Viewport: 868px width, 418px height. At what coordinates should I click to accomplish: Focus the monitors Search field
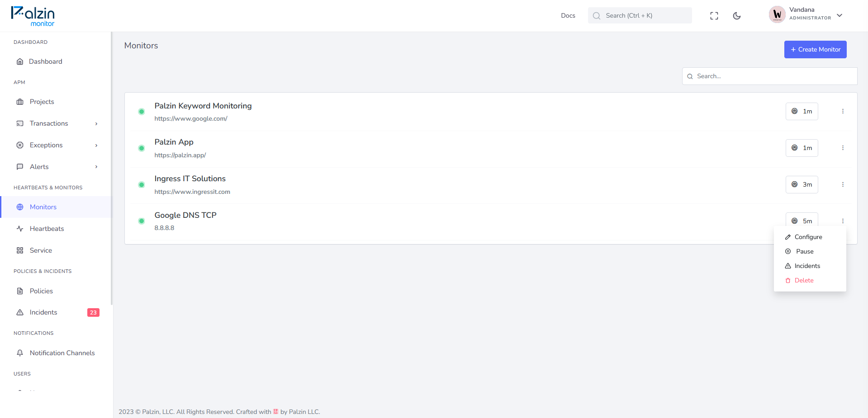(769, 76)
